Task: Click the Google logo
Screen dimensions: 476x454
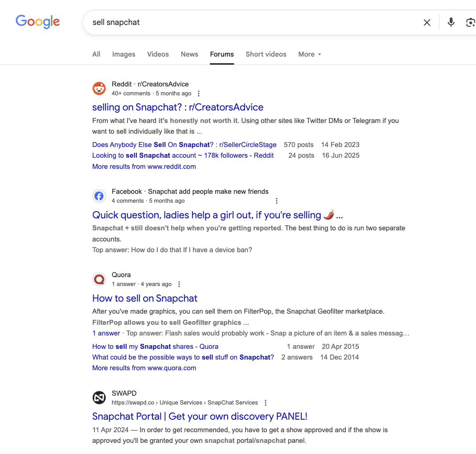Action: [x=38, y=21]
